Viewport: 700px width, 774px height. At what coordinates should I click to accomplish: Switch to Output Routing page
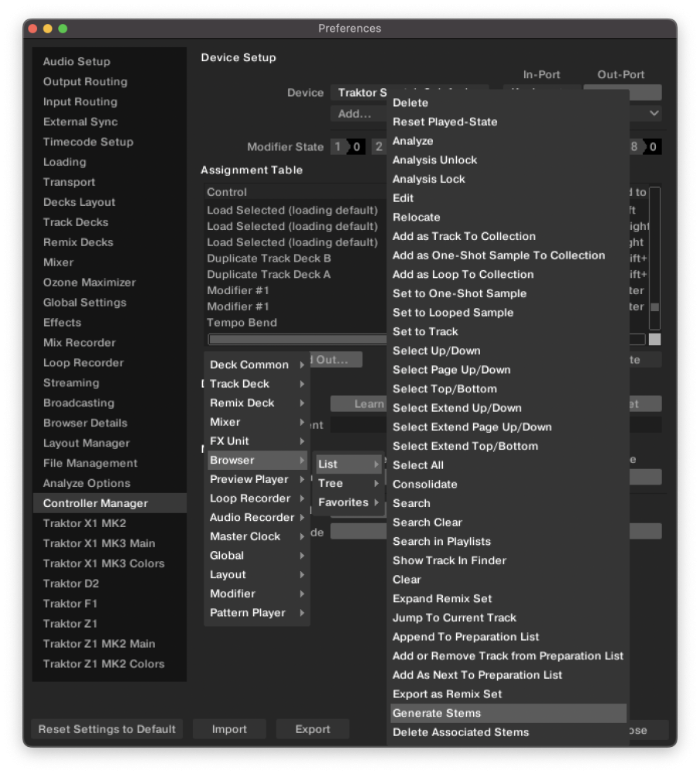pyautogui.click(x=110, y=82)
